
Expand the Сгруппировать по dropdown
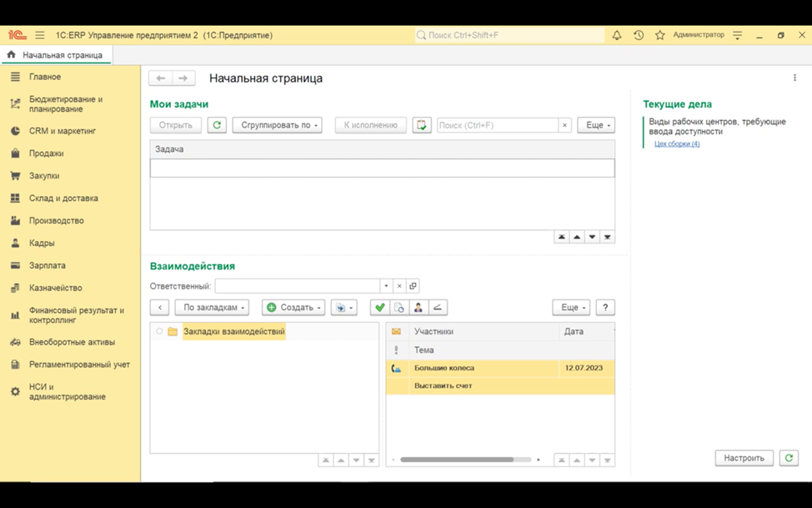(277, 125)
